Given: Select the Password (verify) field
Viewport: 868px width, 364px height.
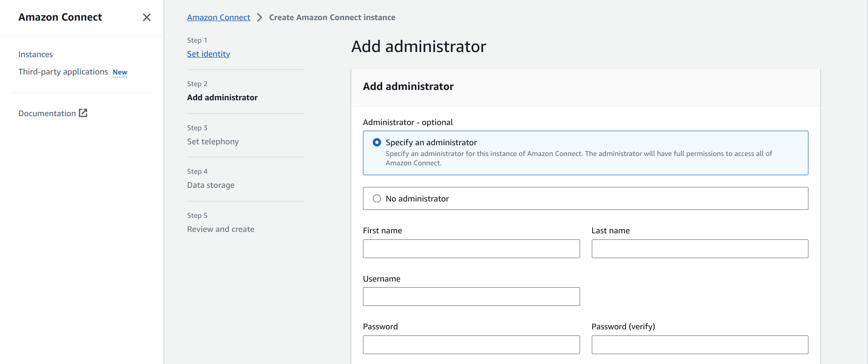Looking at the screenshot, I should pos(700,345).
